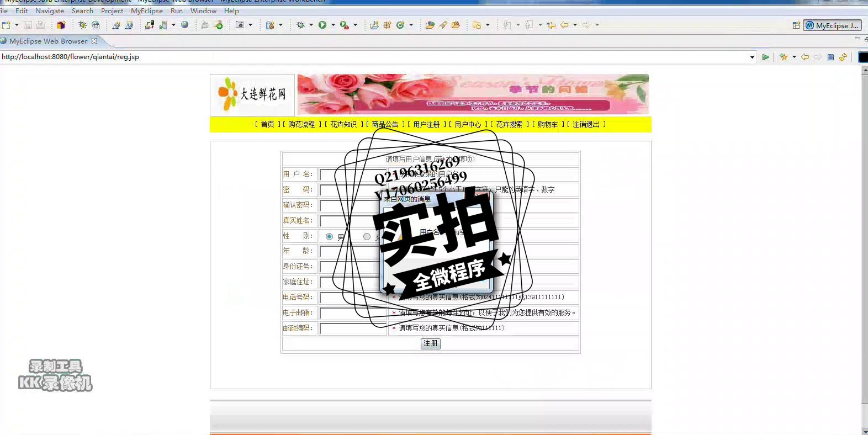
Task: Click the Open Perspective icon
Action: 796,25
